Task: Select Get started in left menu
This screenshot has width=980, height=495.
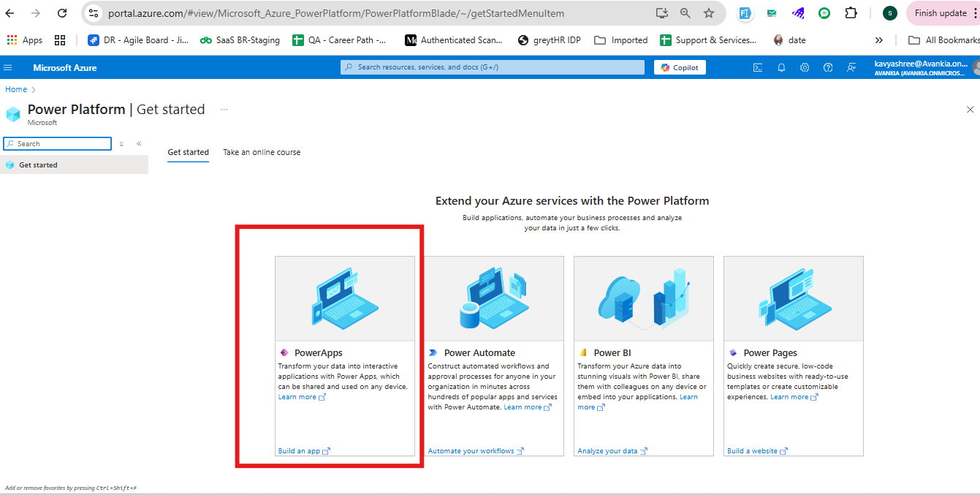Action: [38, 165]
